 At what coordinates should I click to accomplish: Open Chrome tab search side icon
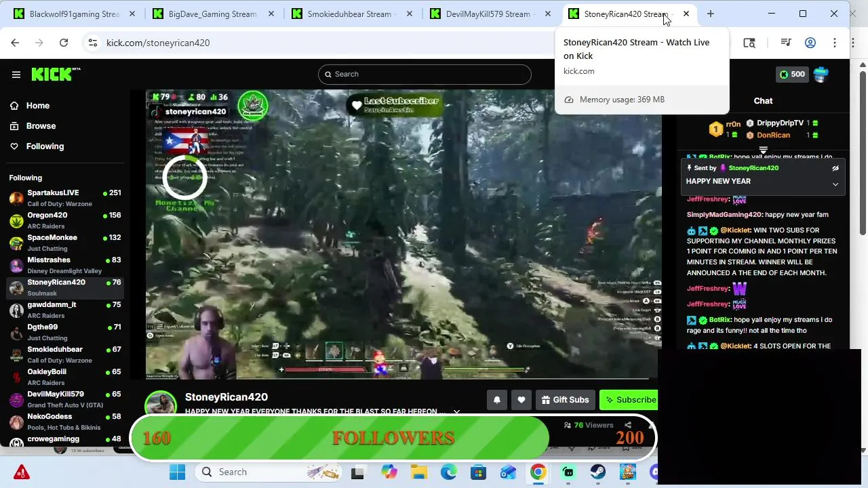coord(749,43)
